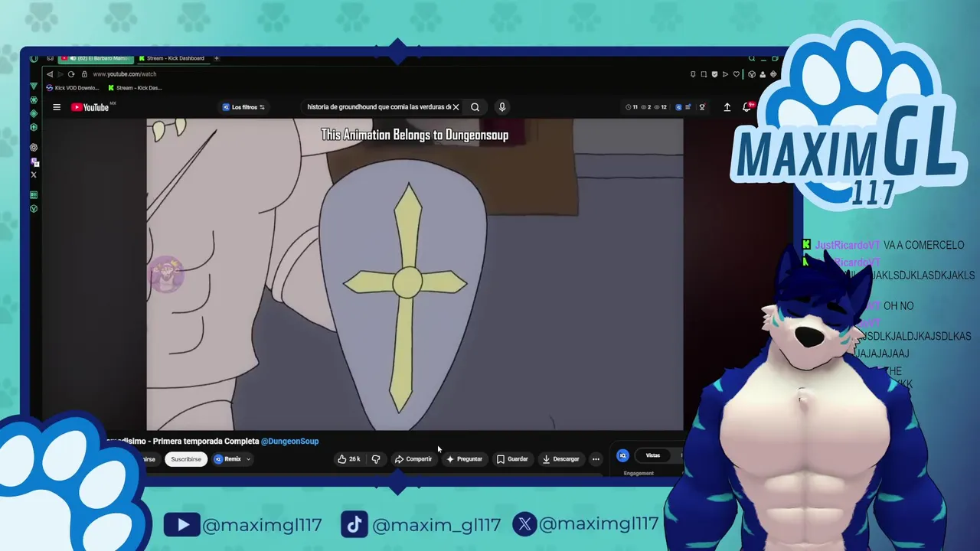Viewport: 980px width, 551px height.
Task: Click the white Suscribirse button
Action: pos(186,459)
